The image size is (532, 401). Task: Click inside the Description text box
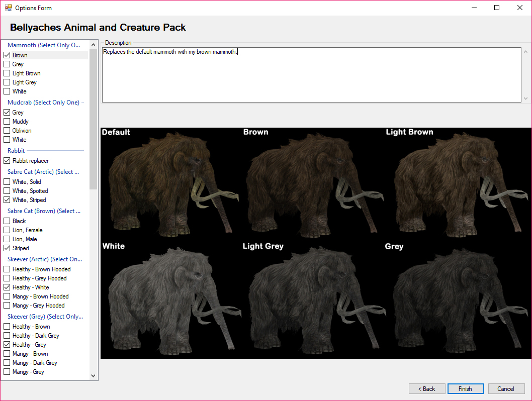pyautogui.click(x=311, y=75)
